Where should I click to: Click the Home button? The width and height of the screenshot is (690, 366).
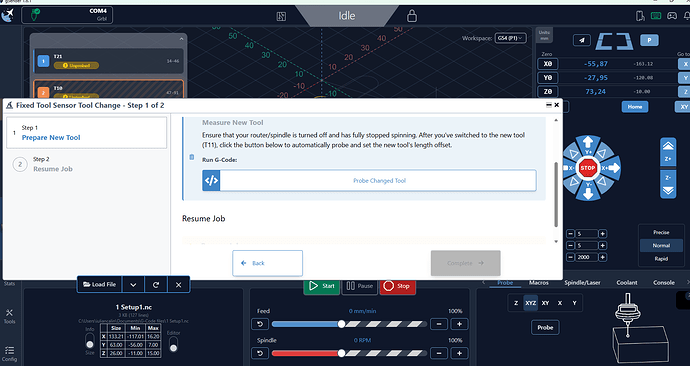pos(635,106)
